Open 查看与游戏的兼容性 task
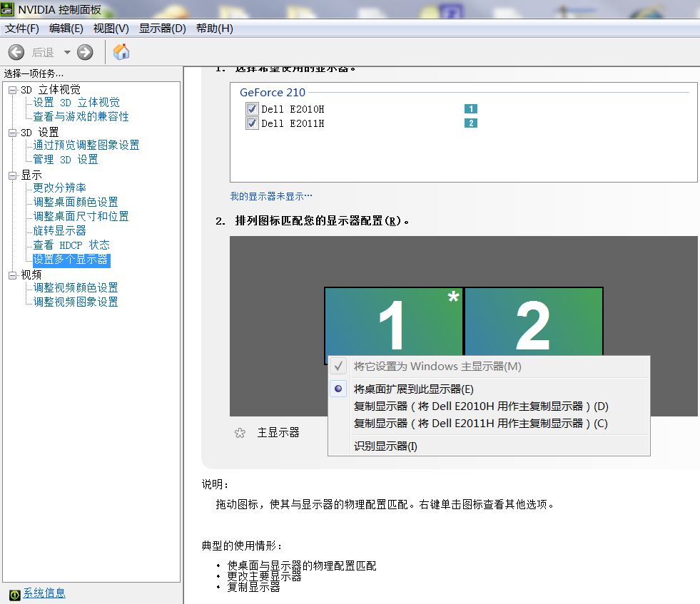The height and width of the screenshot is (604, 700). coord(81,117)
